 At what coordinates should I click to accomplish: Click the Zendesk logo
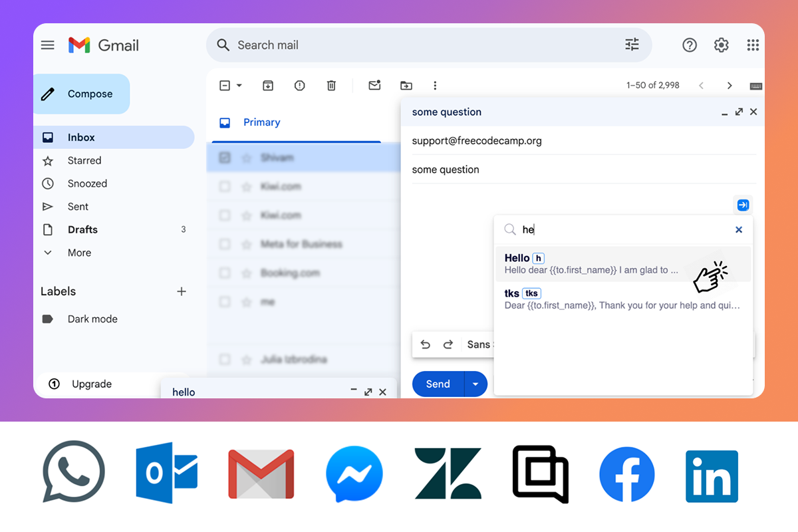[x=448, y=473]
